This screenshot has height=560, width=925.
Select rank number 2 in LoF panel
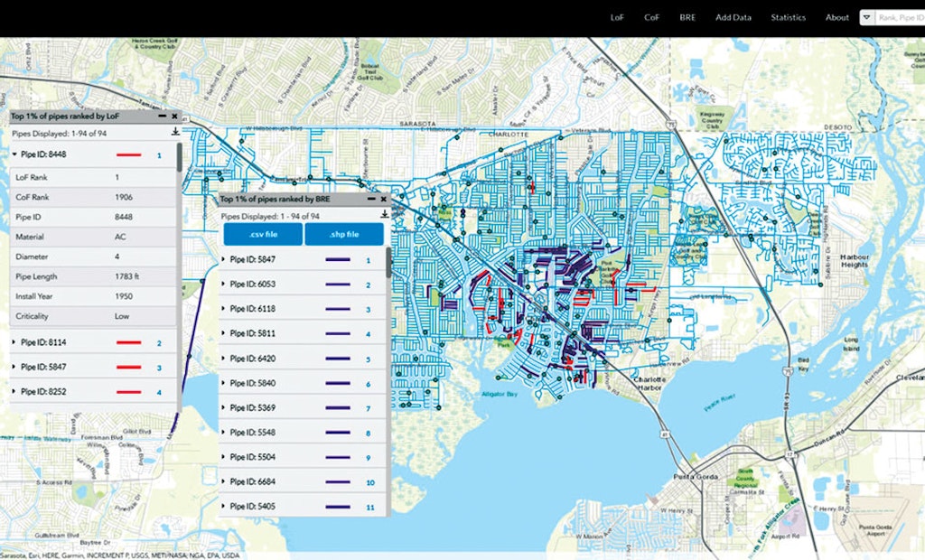(x=159, y=343)
